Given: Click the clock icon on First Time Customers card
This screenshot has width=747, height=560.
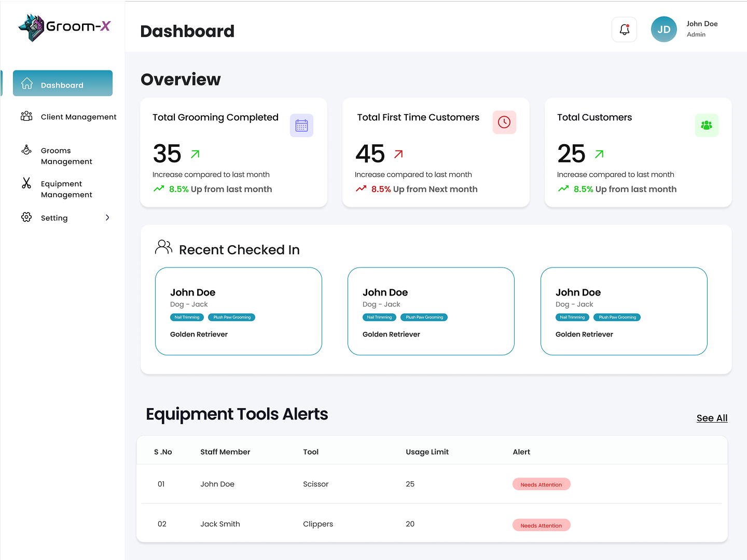Looking at the screenshot, I should pyautogui.click(x=504, y=122).
